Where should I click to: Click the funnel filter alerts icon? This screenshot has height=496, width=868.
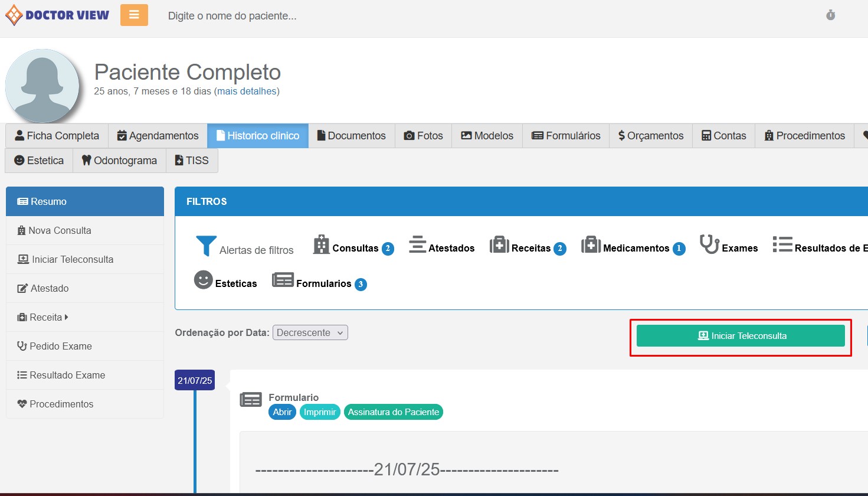pos(206,246)
